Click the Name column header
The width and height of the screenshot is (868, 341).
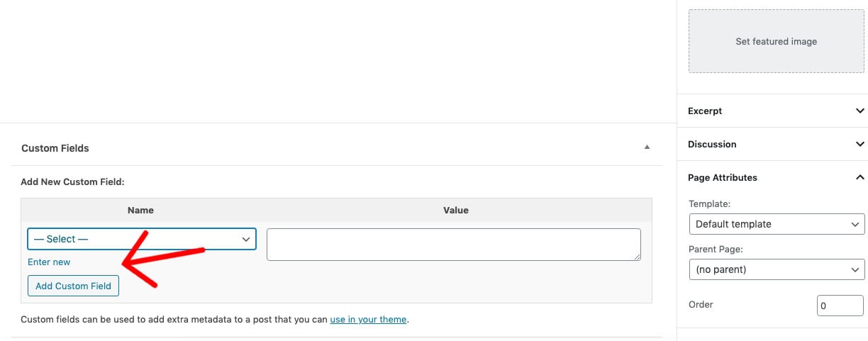(140, 211)
